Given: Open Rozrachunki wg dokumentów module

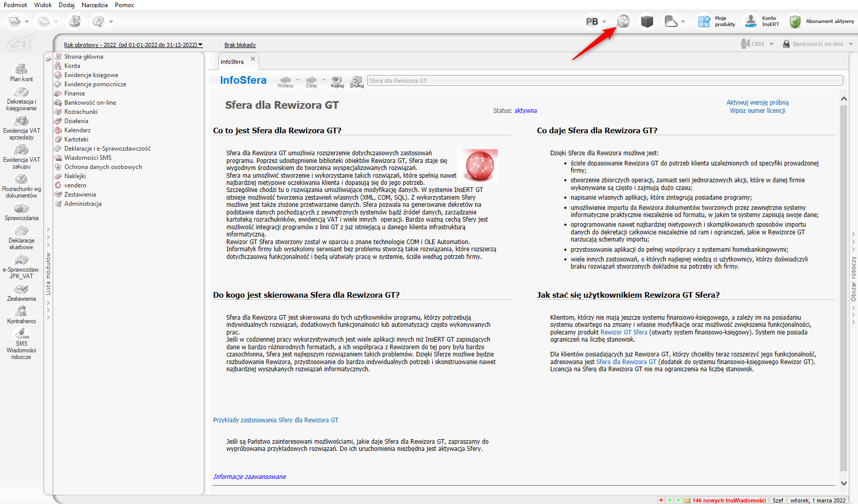Looking at the screenshot, I should [21, 186].
